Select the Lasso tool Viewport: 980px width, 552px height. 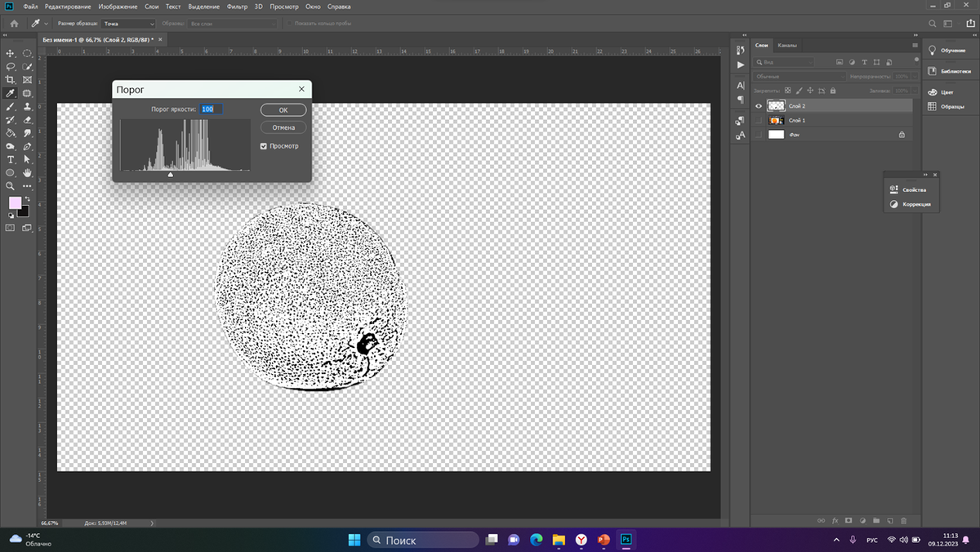pos(11,66)
